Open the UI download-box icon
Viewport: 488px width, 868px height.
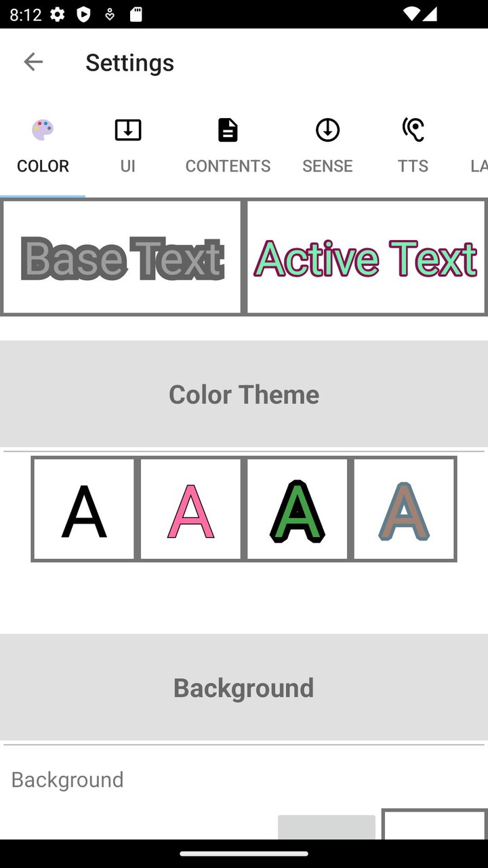[x=127, y=130]
